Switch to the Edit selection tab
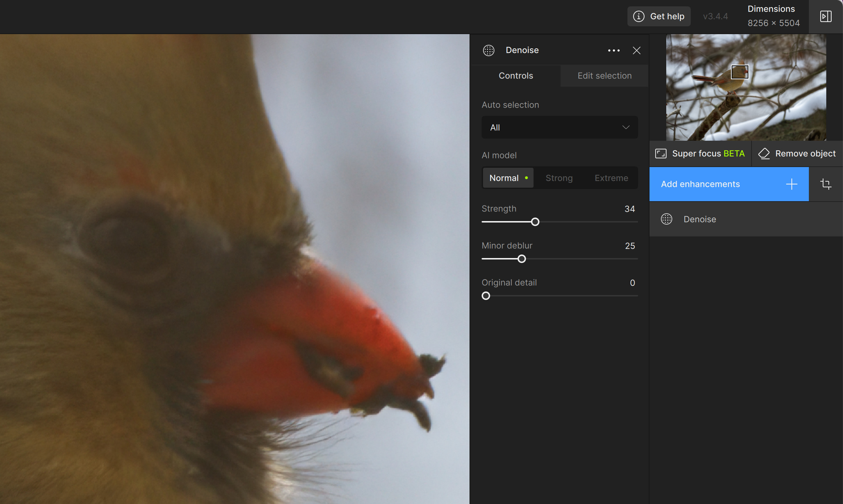Image resolution: width=843 pixels, height=504 pixels. point(604,76)
